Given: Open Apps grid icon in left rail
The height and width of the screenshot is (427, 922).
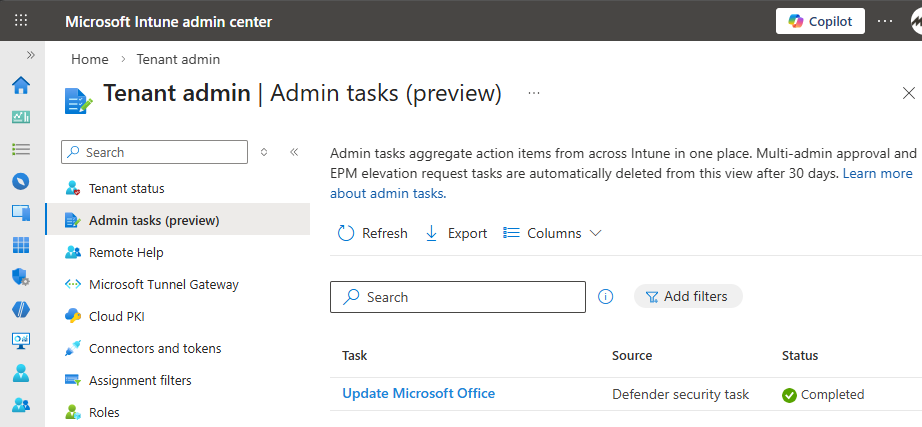Looking at the screenshot, I should point(20,245).
